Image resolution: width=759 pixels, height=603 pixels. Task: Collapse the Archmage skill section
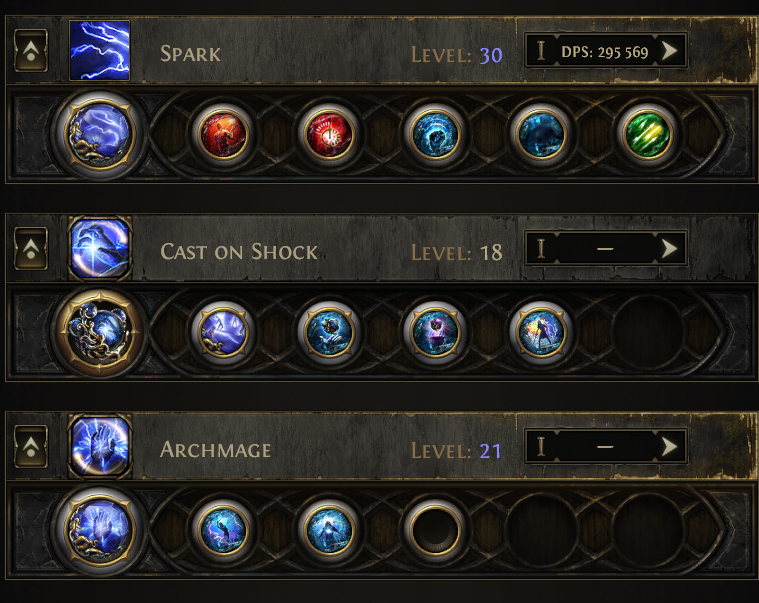coord(30,447)
